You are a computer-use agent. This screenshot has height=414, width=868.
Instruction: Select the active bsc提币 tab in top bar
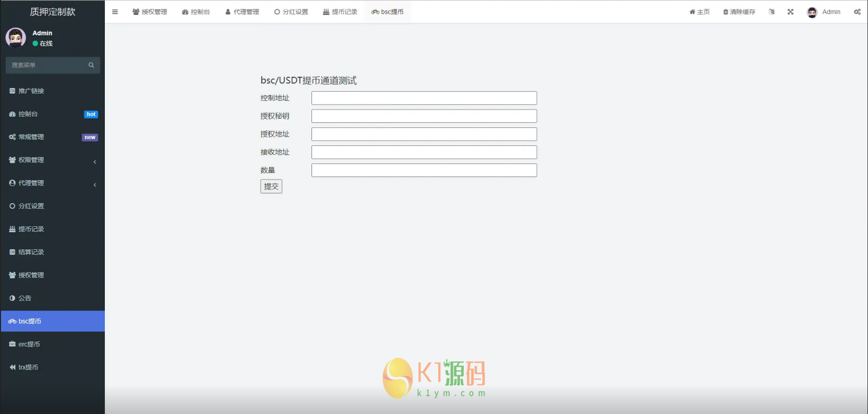388,12
